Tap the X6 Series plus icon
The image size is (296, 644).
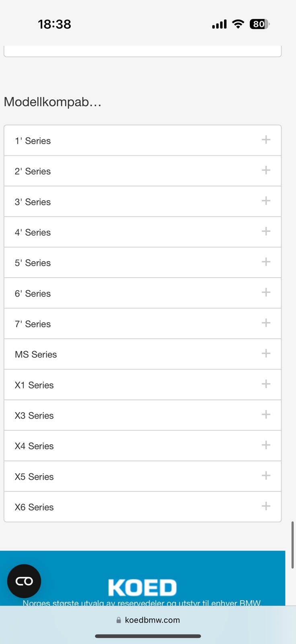click(x=266, y=506)
